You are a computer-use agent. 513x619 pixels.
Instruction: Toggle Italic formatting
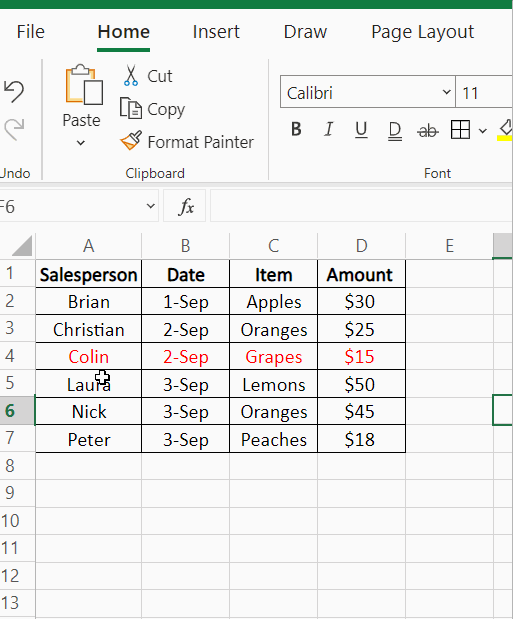[x=328, y=129]
